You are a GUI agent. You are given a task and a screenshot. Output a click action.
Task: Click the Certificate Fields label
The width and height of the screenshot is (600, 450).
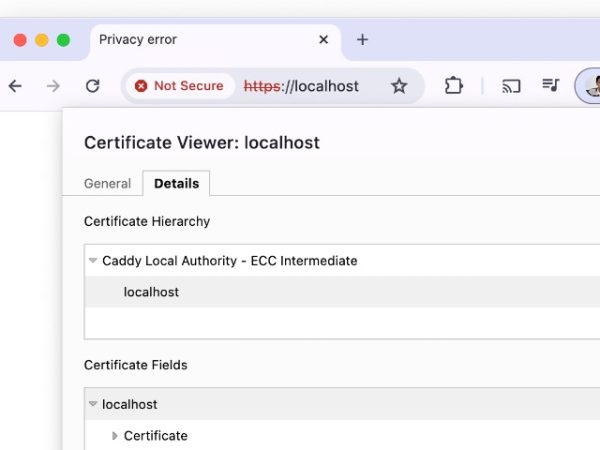coord(135,365)
